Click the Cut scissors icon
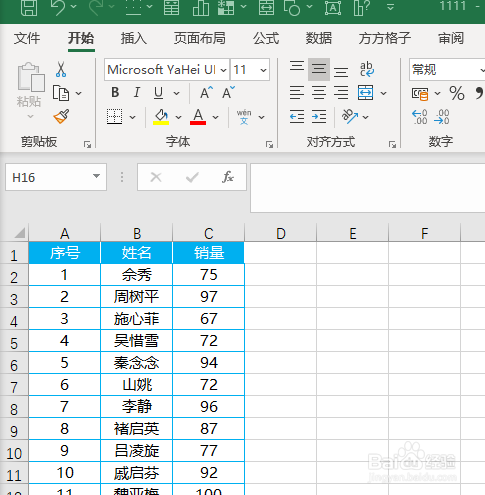 point(61,69)
